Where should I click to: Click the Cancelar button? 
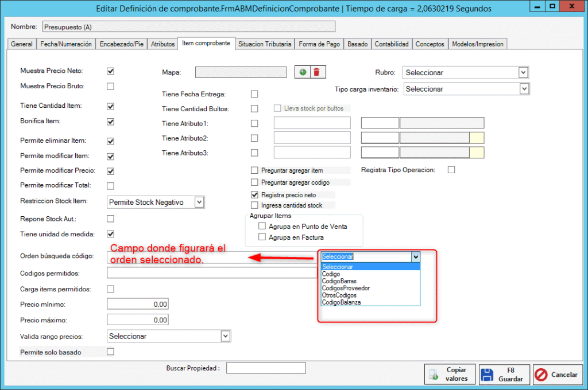pos(556,375)
